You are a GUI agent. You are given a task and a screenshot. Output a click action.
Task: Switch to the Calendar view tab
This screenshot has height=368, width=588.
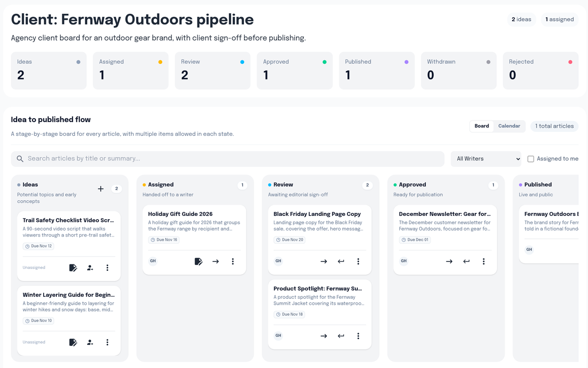pyautogui.click(x=509, y=126)
